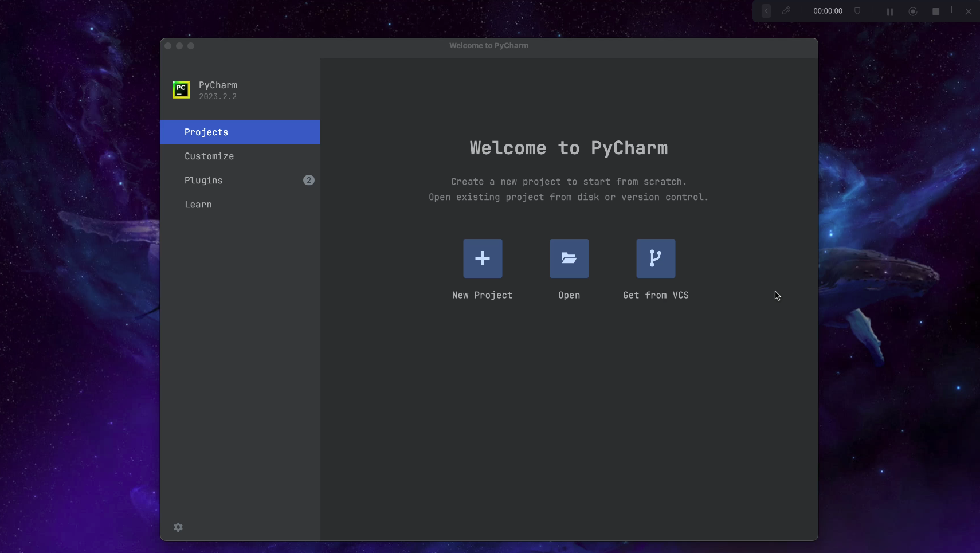Click the PyCharm 2023.2.2 version text
Screen dimensions: 980x553
[218, 96]
